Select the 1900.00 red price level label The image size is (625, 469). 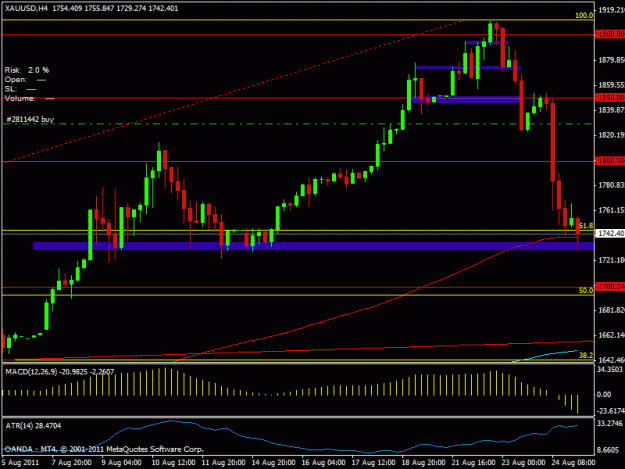[x=610, y=35]
